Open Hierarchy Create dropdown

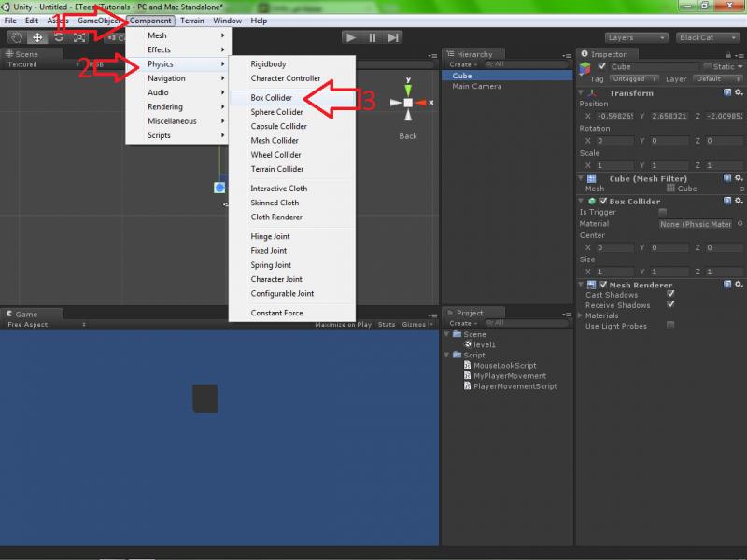tap(462, 64)
